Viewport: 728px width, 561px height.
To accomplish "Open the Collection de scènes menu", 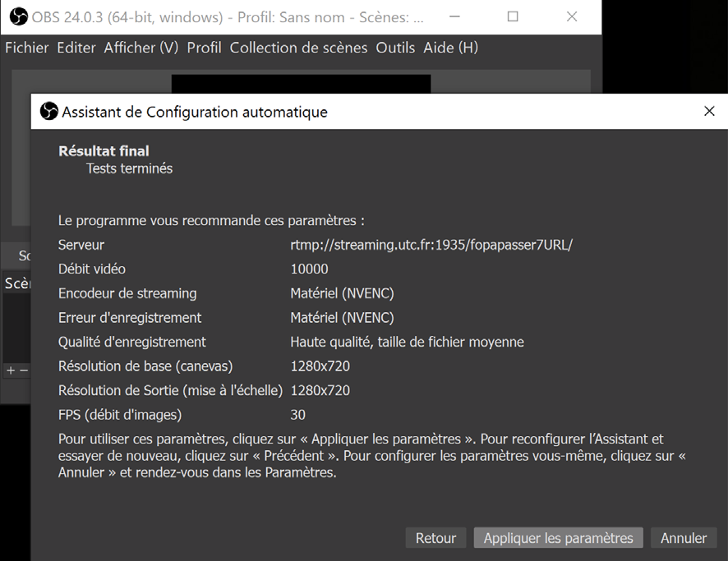I will 298,48.
